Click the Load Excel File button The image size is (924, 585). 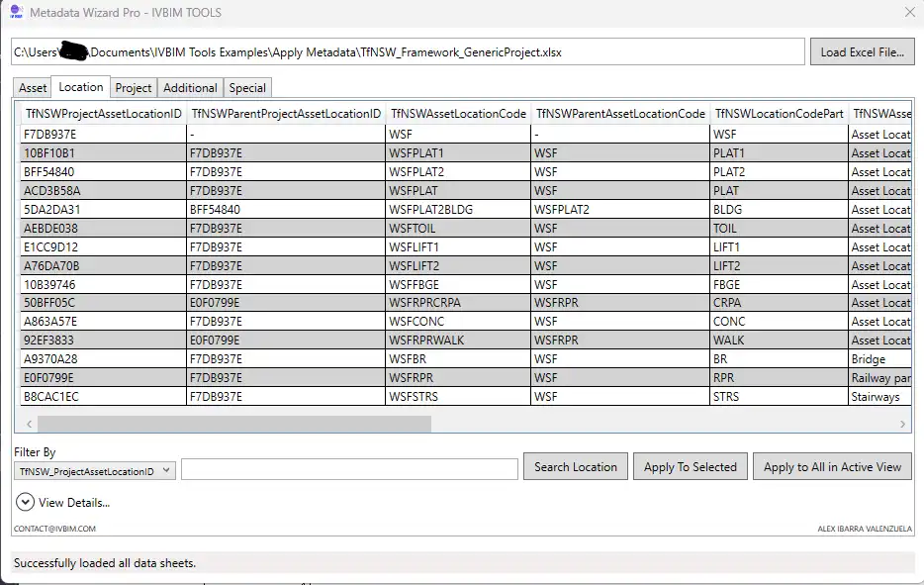[x=862, y=52]
